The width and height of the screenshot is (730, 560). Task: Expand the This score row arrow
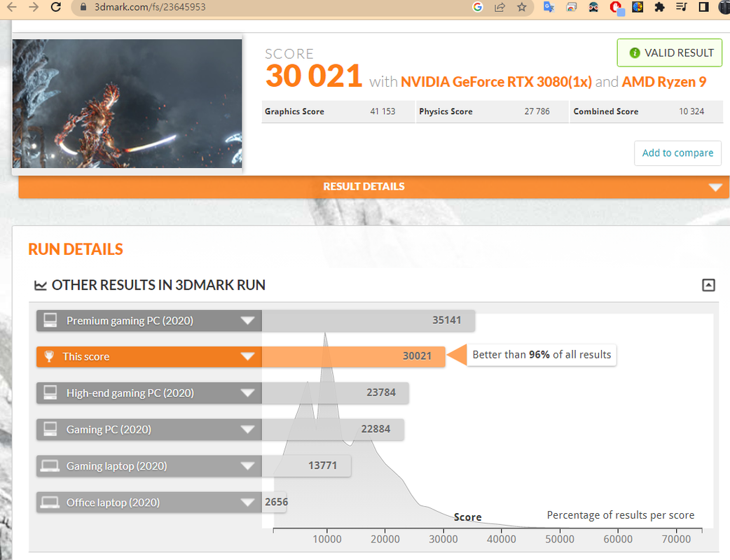tap(247, 357)
